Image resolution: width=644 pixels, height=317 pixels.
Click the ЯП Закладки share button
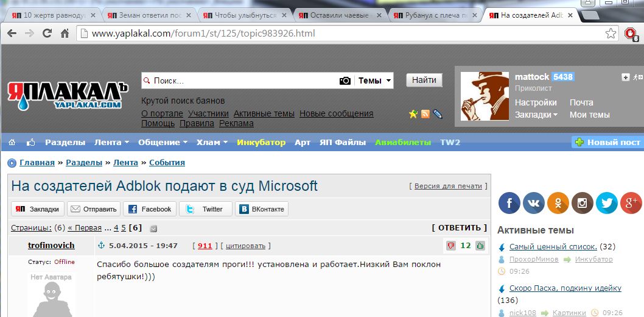tap(38, 209)
